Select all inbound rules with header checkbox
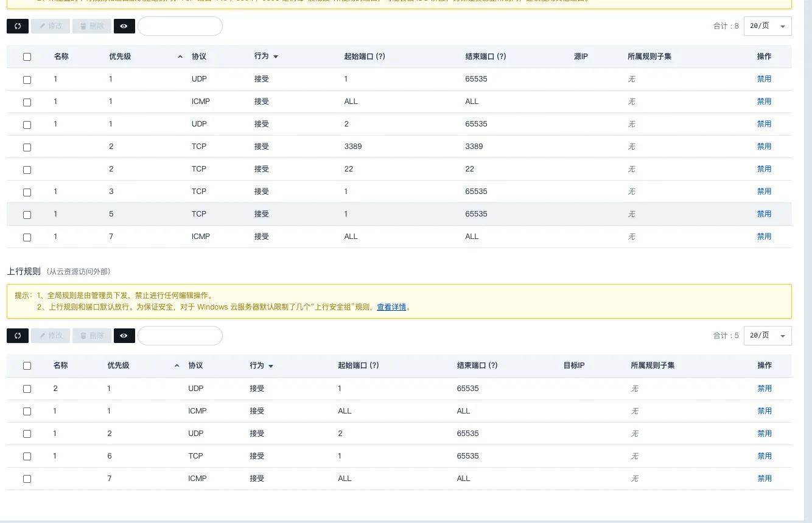This screenshot has width=812, height=523. pos(27,57)
